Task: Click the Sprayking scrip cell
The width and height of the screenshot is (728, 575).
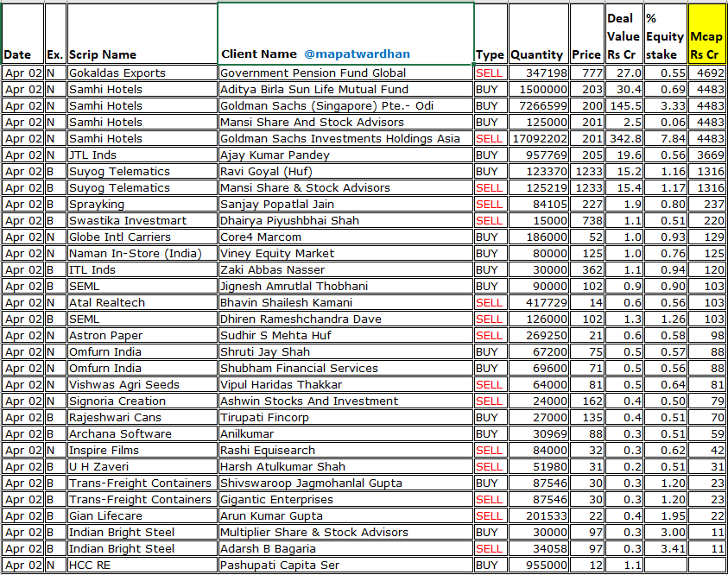Action: click(142, 205)
